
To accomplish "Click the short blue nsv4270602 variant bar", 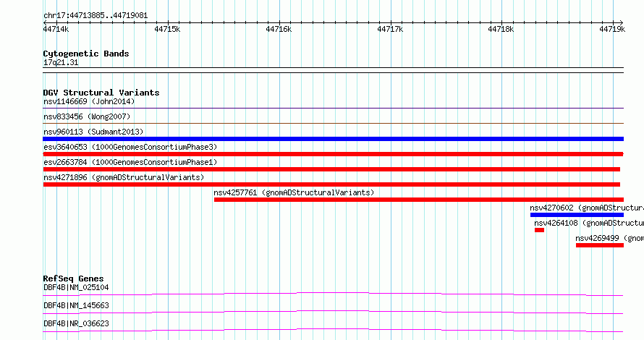I will (x=577, y=215).
